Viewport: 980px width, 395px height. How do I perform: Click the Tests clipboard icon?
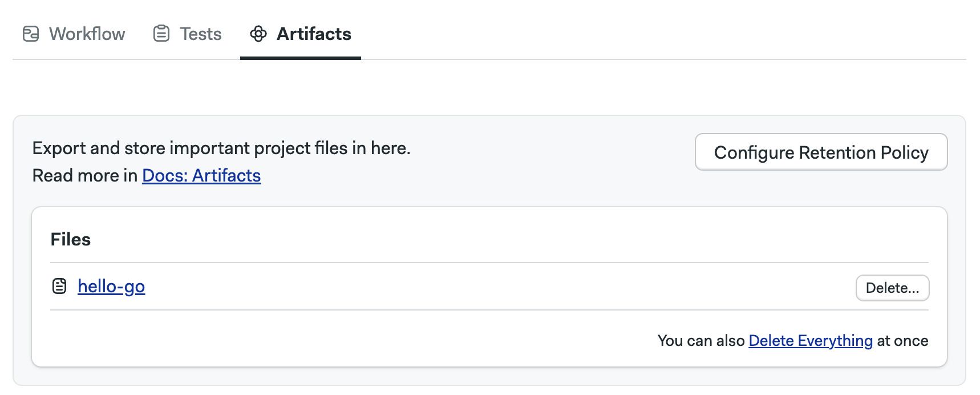click(161, 34)
